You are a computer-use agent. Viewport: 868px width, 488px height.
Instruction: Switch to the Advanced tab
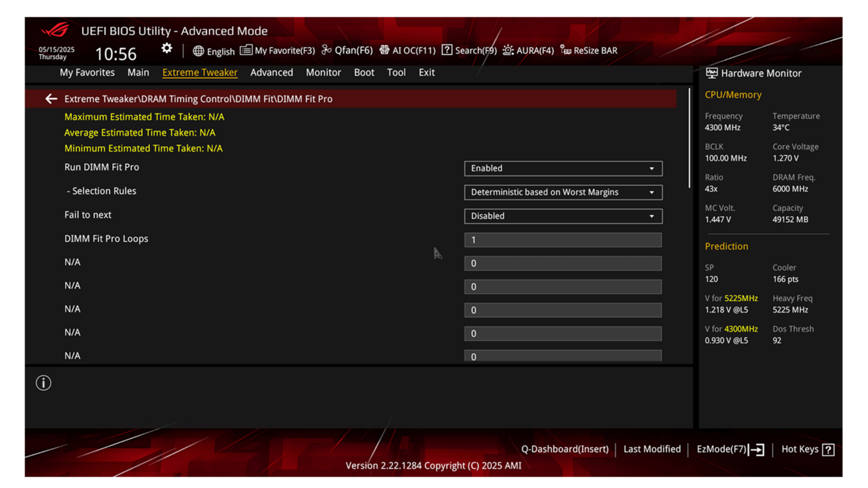click(x=271, y=72)
